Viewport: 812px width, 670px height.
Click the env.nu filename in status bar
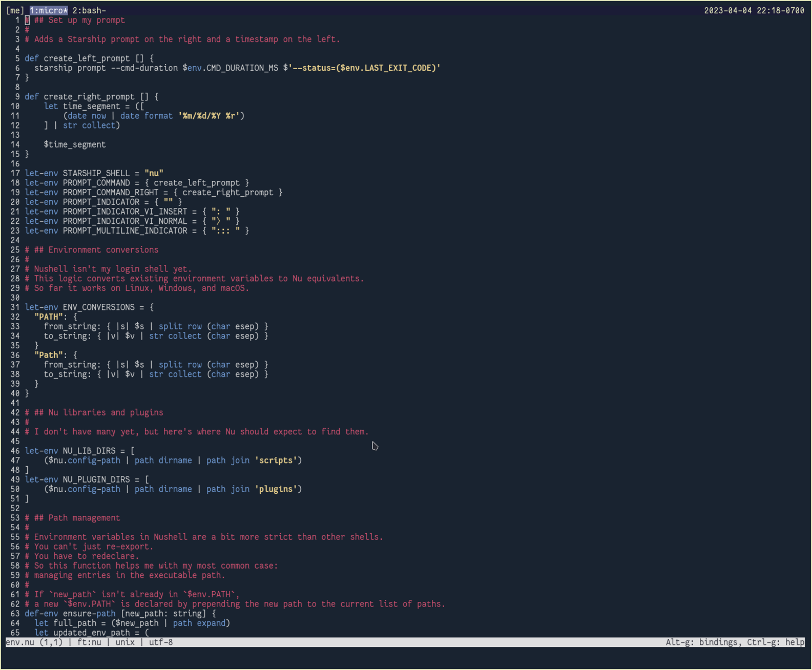[20, 642]
